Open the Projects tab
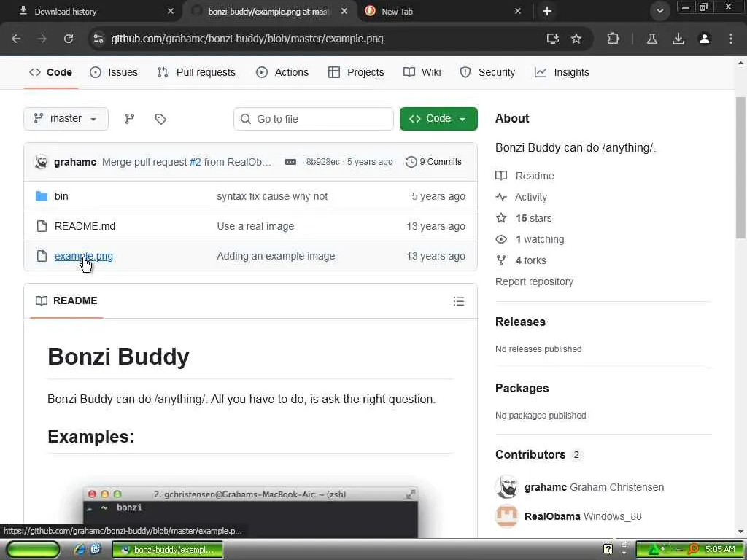747x560 pixels. pyautogui.click(x=356, y=72)
